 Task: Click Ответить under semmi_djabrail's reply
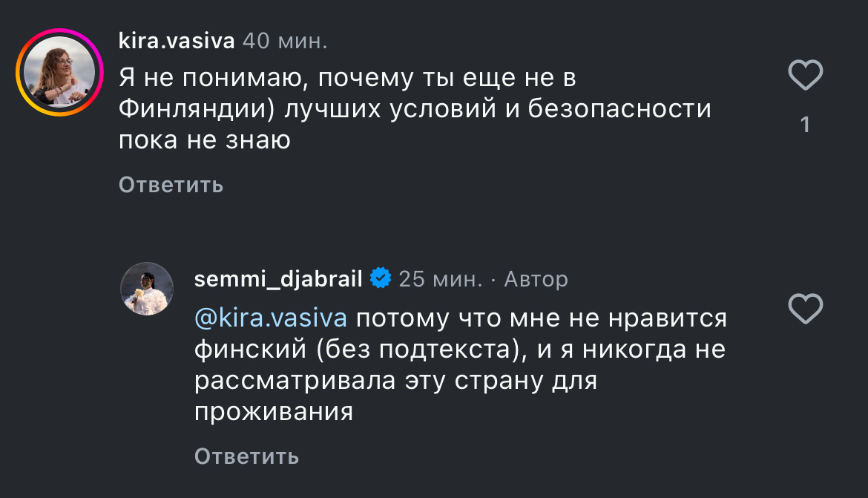247,456
